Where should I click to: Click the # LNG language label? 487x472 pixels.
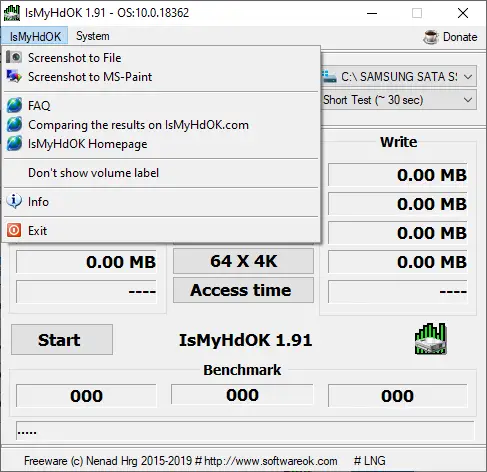369,461
